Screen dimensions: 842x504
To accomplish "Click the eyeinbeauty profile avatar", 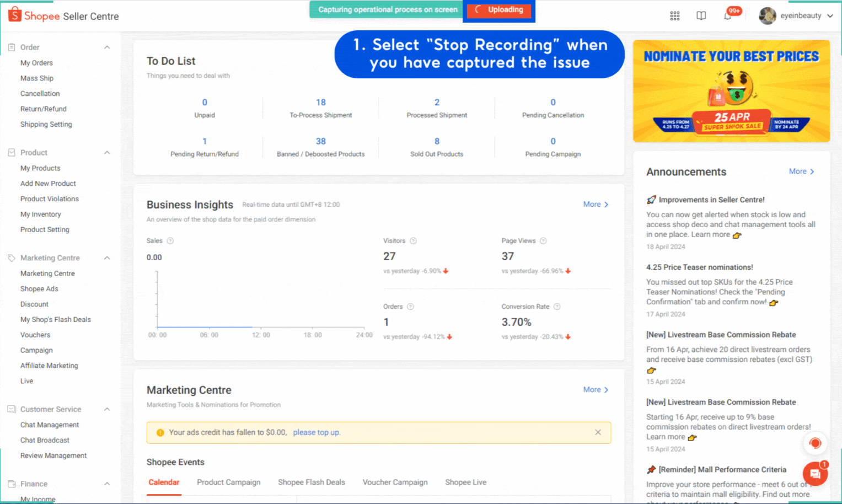I will pyautogui.click(x=767, y=15).
